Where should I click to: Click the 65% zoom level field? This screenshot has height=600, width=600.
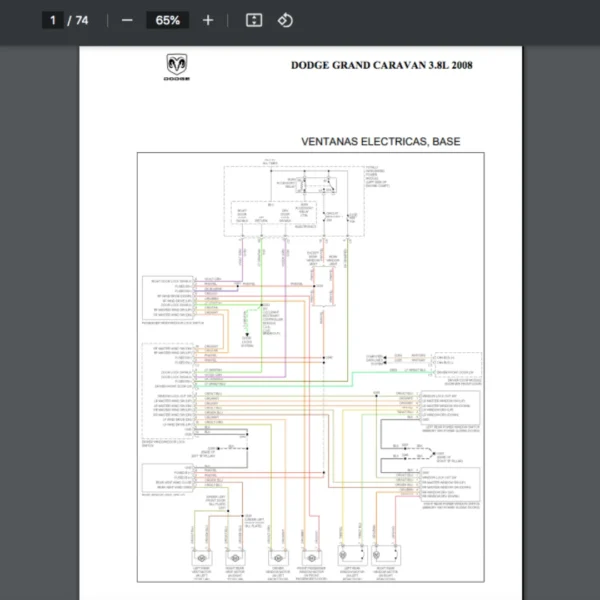point(167,20)
